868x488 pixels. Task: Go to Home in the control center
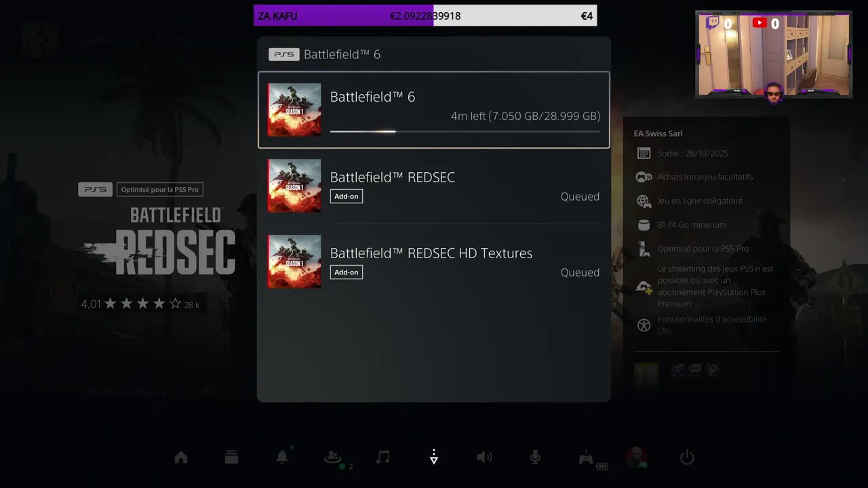tap(181, 457)
